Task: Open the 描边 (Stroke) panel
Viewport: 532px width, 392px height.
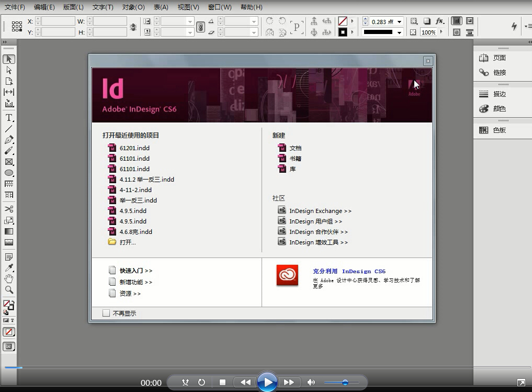Action: (x=497, y=94)
